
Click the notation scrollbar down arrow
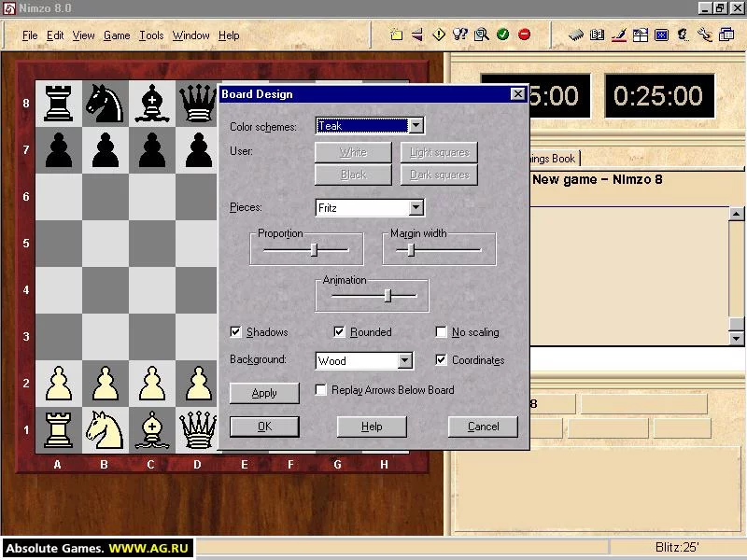(737, 339)
